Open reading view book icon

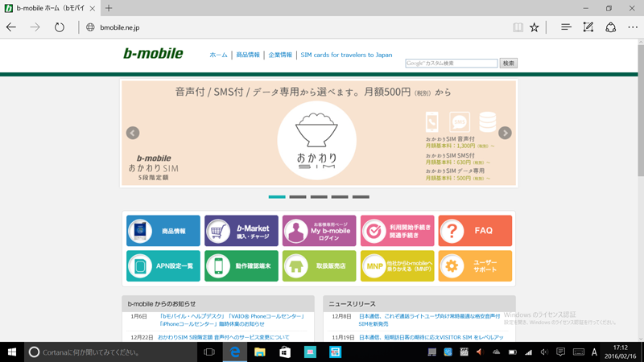point(518,27)
